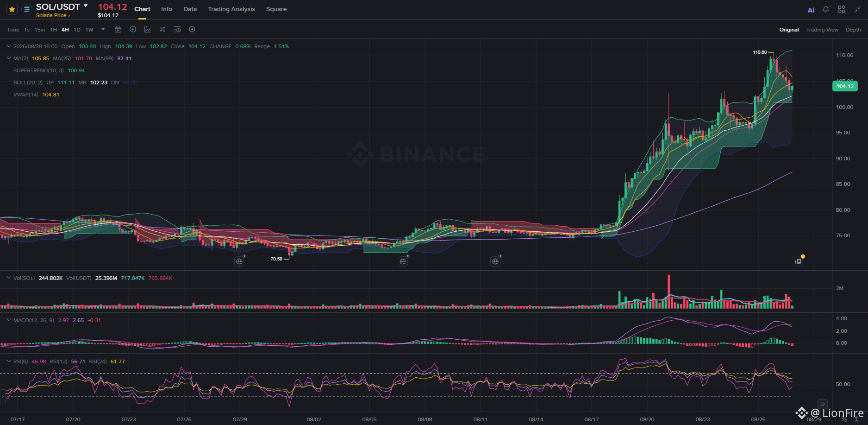Open the AI assistant icon
Image resolution: width=868 pixels, height=425 pixels.
click(811, 10)
